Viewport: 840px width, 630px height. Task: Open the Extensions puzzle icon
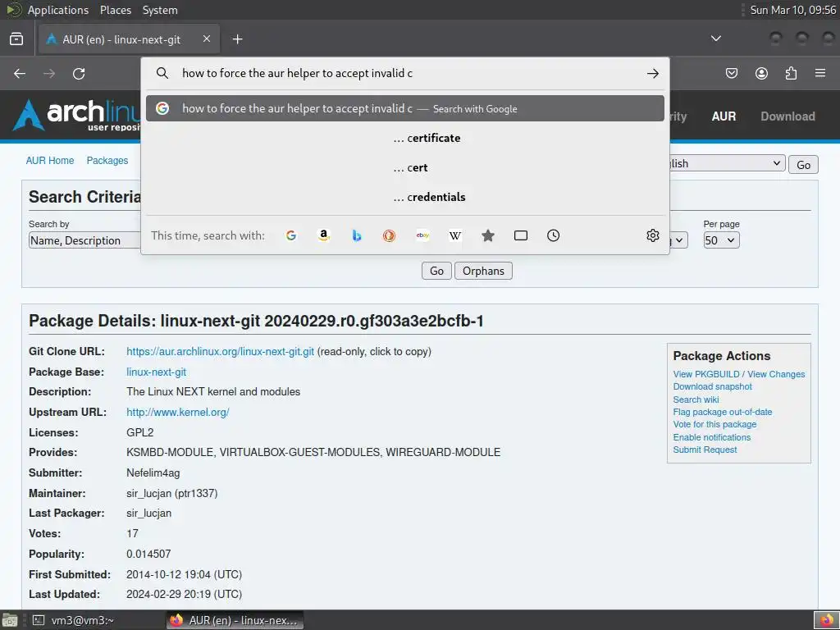click(791, 73)
